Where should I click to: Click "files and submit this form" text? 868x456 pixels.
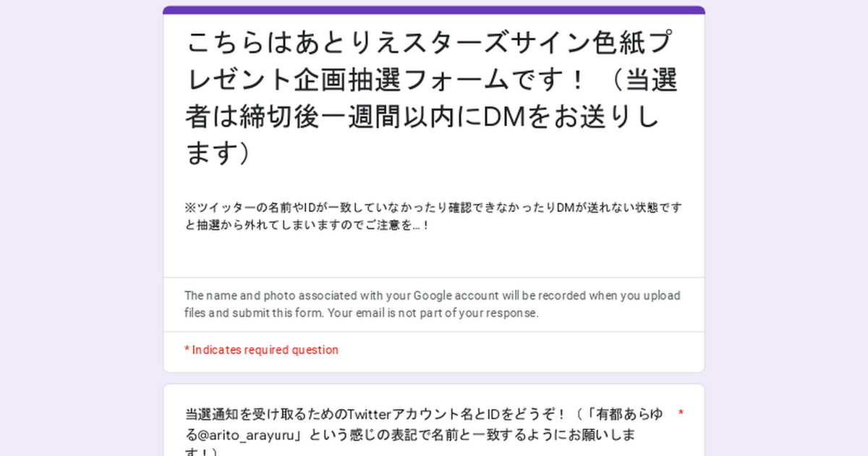(248, 313)
